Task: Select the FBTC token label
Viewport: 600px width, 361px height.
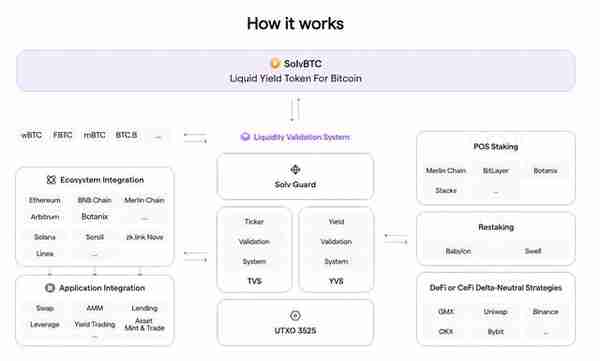Action: point(63,135)
